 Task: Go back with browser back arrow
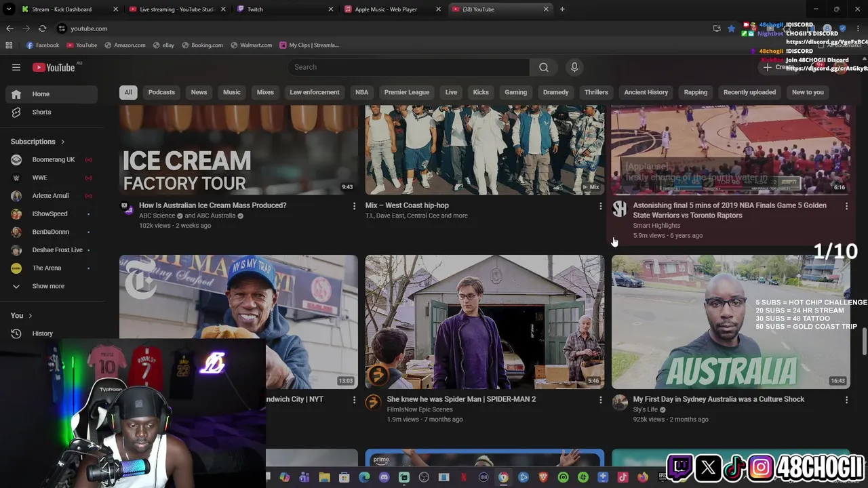(9, 28)
